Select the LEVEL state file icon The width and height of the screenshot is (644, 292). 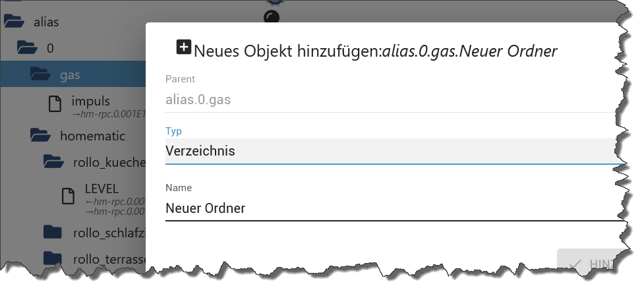coord(68,196)
